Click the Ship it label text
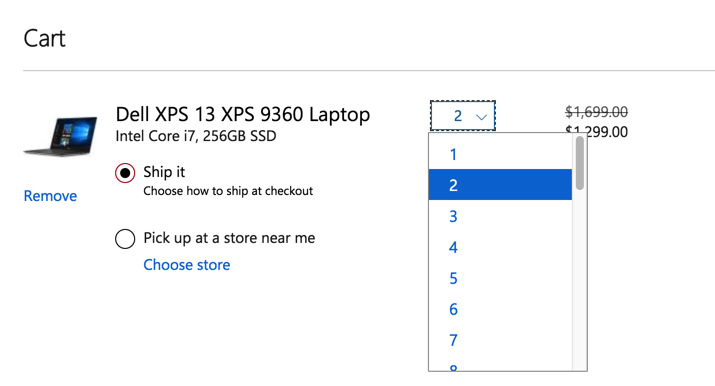 point(164,172)
